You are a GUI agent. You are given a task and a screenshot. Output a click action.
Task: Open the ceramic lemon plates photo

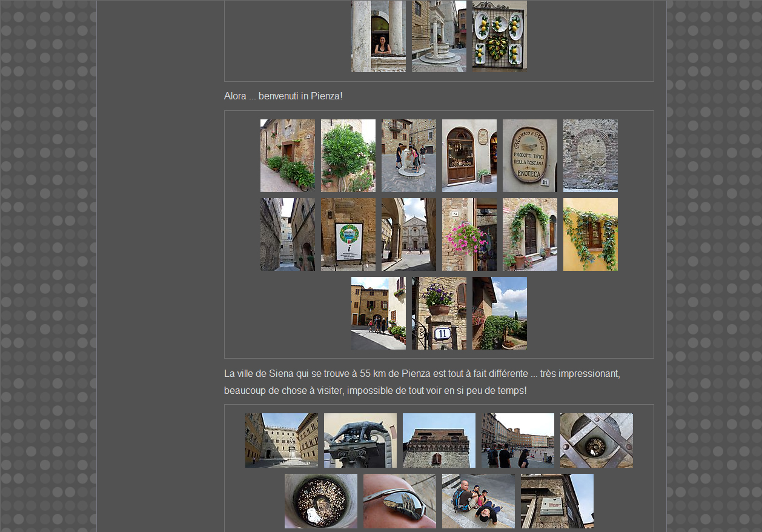click(500, 36)
